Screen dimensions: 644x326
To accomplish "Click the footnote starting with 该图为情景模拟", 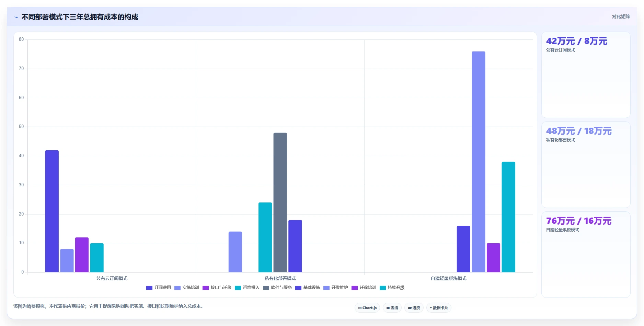I will pos(109,306).
